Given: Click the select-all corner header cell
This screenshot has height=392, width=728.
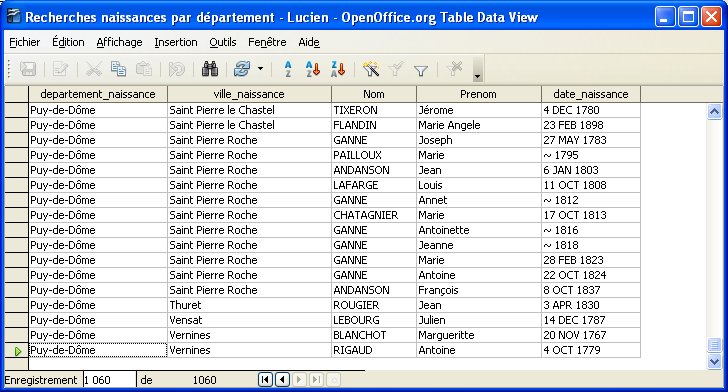Looking at the screenshot, I should 17,94.
